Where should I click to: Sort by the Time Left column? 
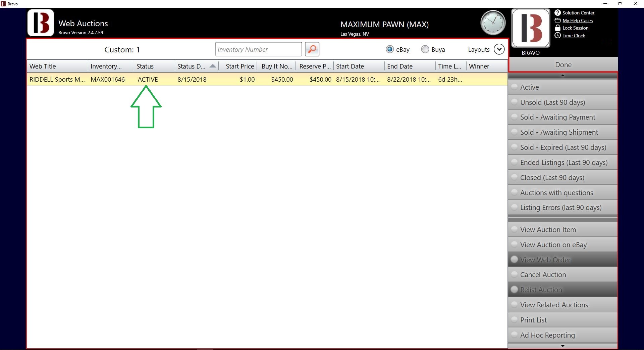pos(451,66)
